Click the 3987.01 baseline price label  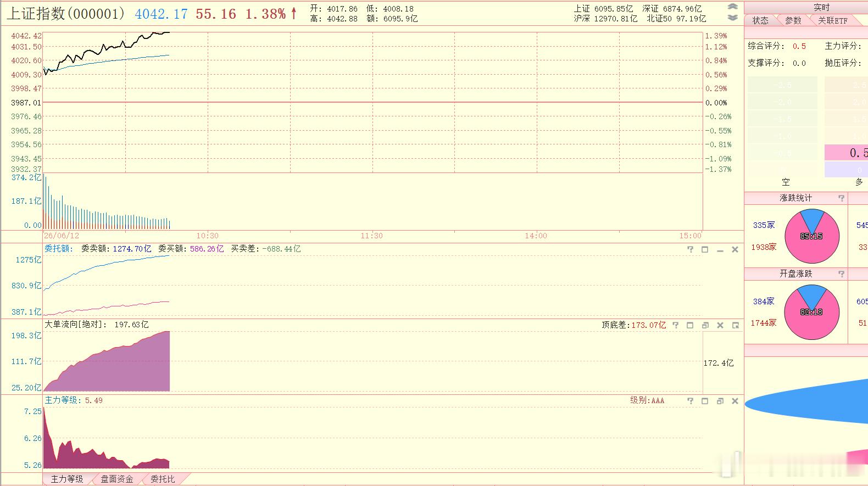[x=26, y=103]
